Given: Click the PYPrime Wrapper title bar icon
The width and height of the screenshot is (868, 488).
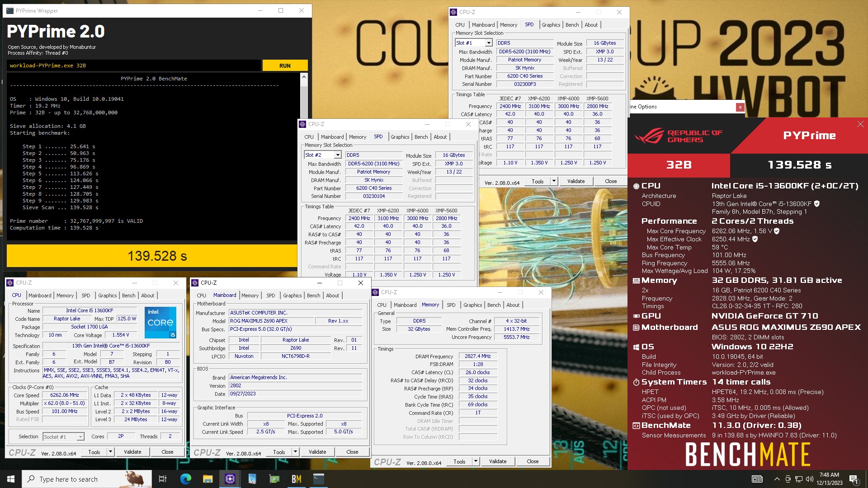Looking at the screenshot, I should click(10, 10).
